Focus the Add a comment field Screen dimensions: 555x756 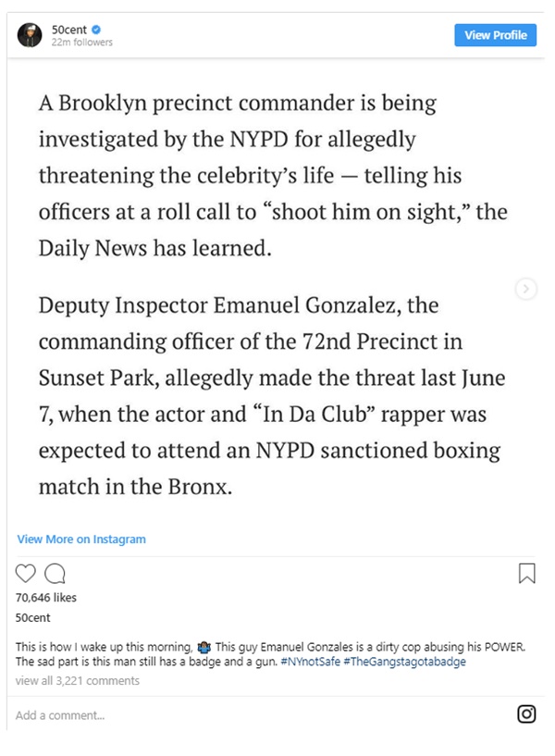click(x=185, y=714)
